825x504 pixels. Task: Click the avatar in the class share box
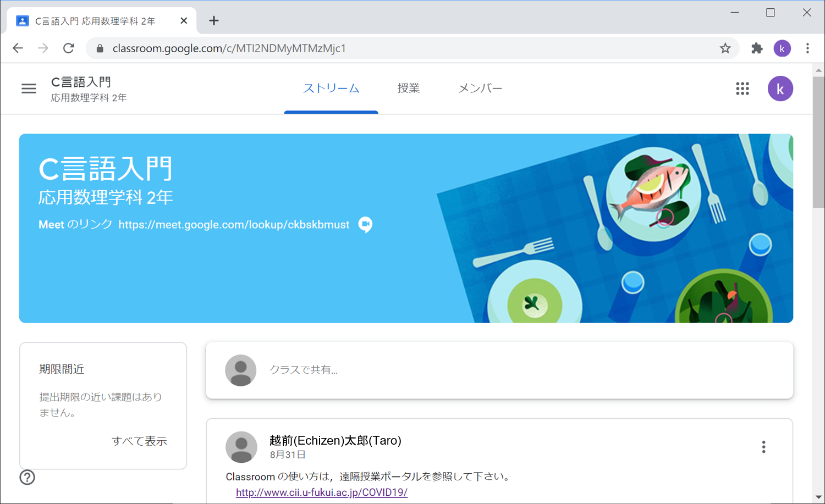click(x=240, y=370)
